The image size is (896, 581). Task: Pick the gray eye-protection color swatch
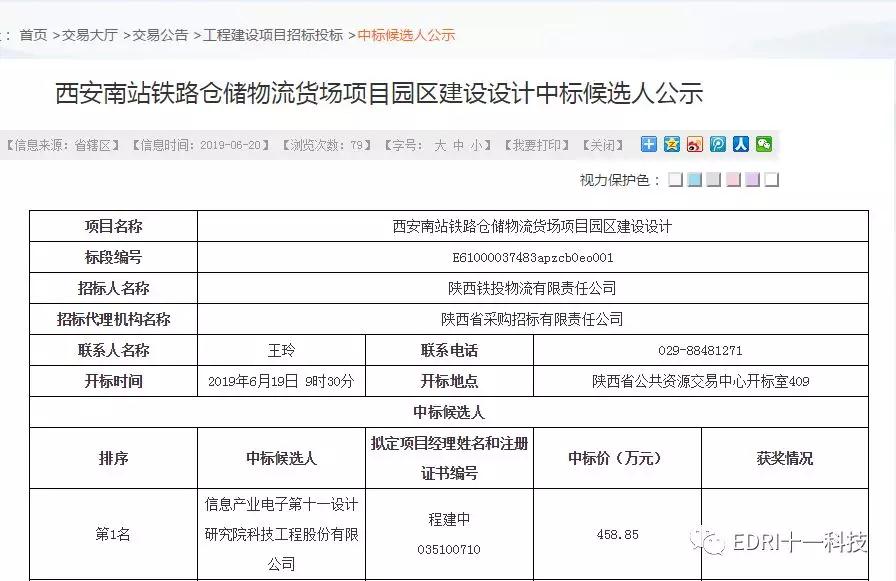pyautogui.click(x=714, y=180)
